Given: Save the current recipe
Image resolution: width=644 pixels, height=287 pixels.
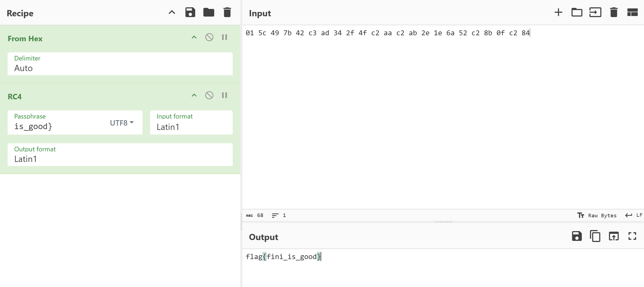Looking at the screenshot, I should point(190,12).
